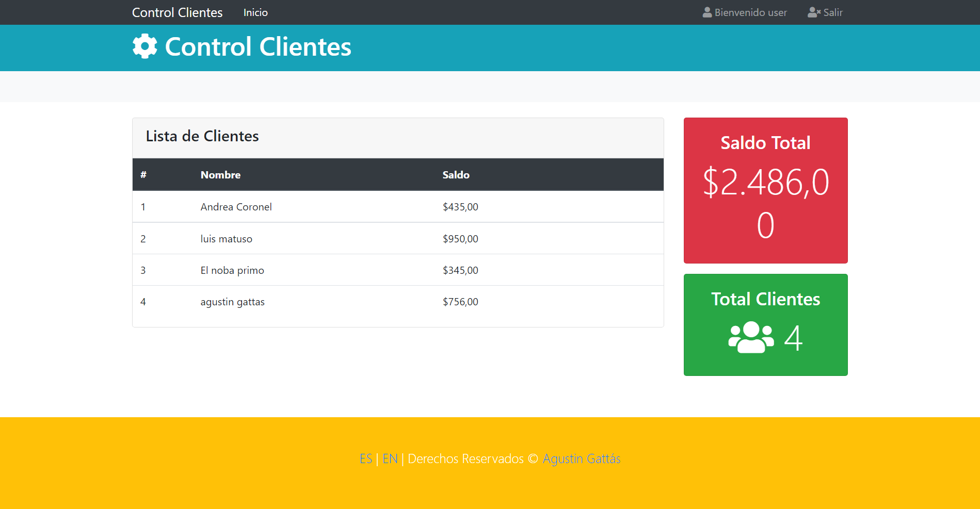Open the Agustin Gattás footer link
Image resolution: width=980 pixels, height=509 pixels.
(x=582, y=458)
